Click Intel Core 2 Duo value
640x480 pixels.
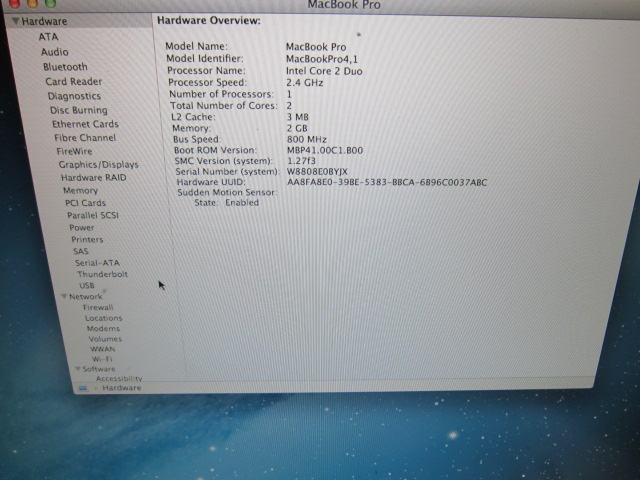click(x=324, y=71)
